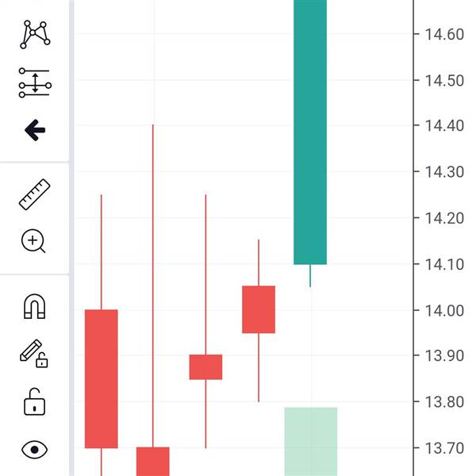This screenshot has height=476, width=476.
Task: Click the large teal bullish candle
Action: pyautogui.click(x=310, y=132)
